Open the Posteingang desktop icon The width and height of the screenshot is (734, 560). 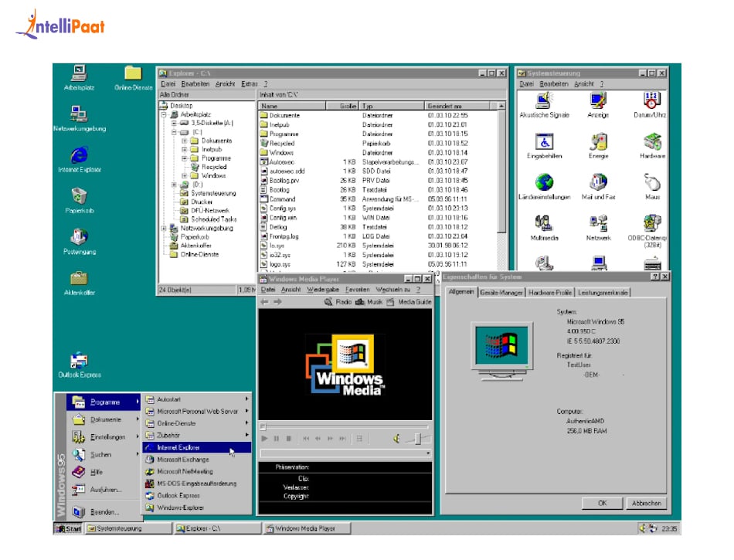click(79, 242)
